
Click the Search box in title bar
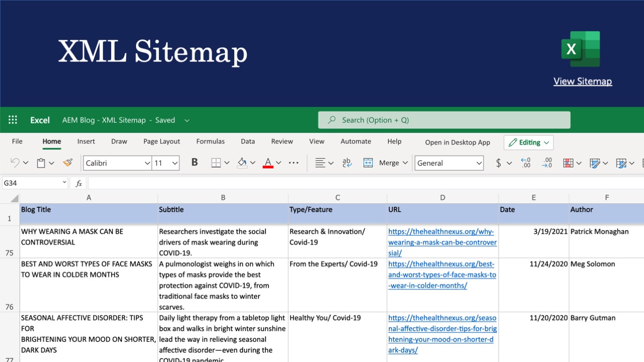444,120
